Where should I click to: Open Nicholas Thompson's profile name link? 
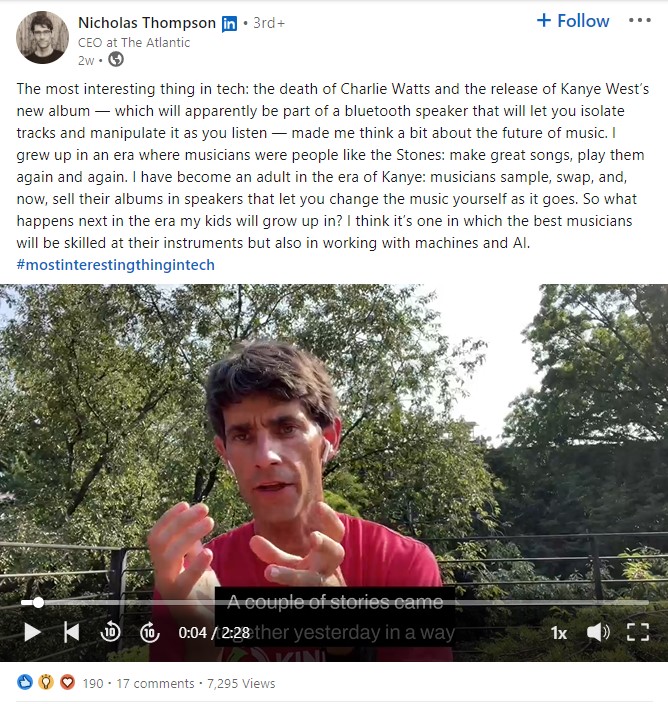[x=147, y=22]
